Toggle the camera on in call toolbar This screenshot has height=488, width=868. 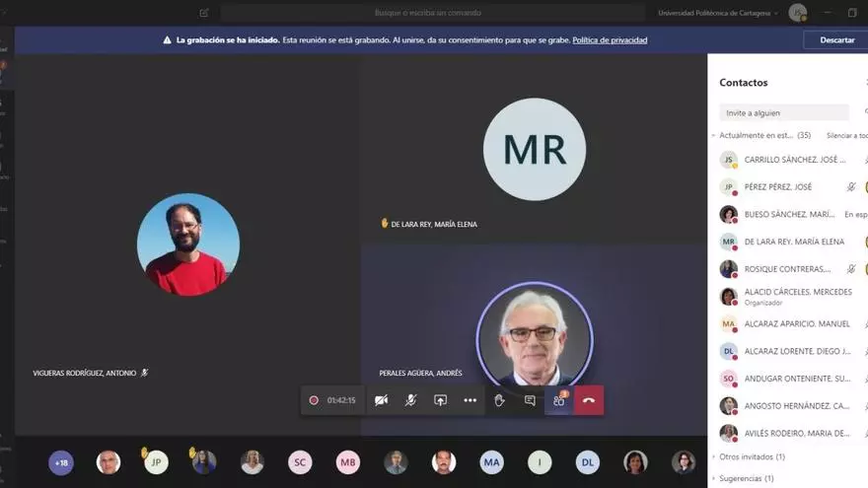[x=381, y=400]
